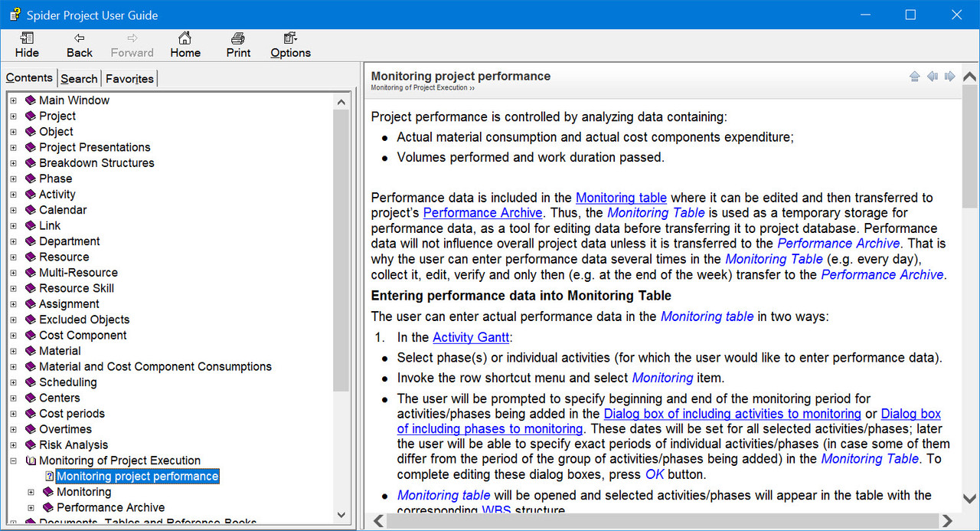
Task: Go to the previous topic arrow icon
Action: point(933,77)
